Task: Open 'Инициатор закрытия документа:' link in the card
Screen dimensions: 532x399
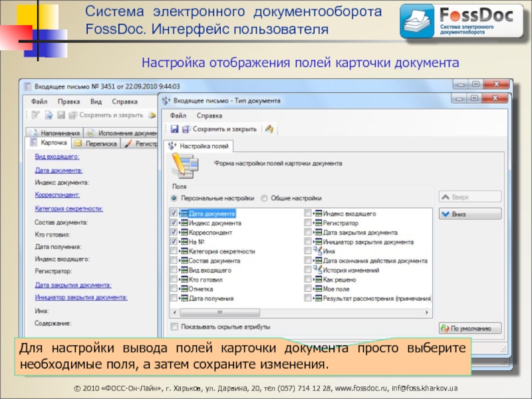Action: [81, 297]
